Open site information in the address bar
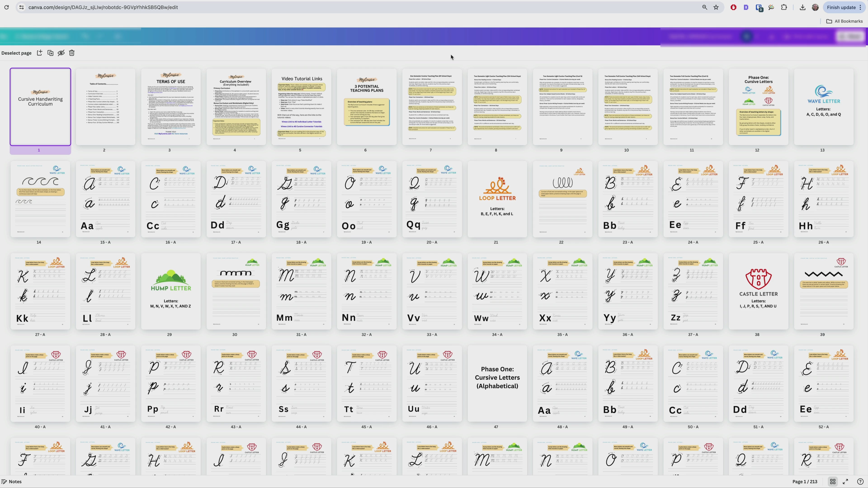 pos(21,7)
